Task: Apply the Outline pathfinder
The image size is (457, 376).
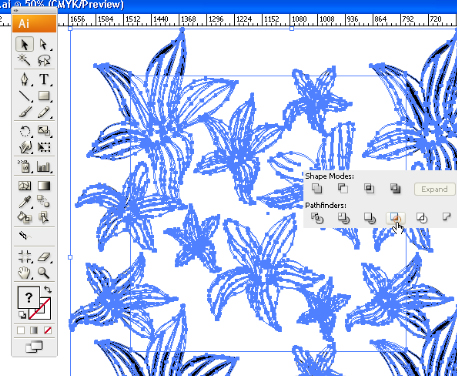Action: point(422,218)
